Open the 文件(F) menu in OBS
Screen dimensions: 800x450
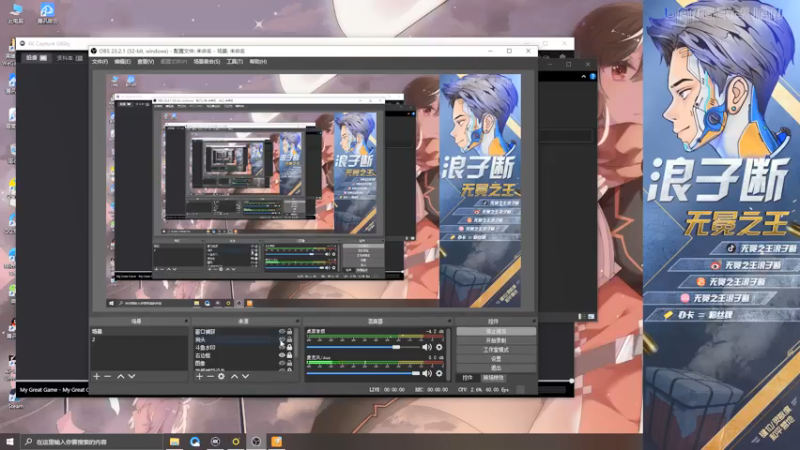100,62
